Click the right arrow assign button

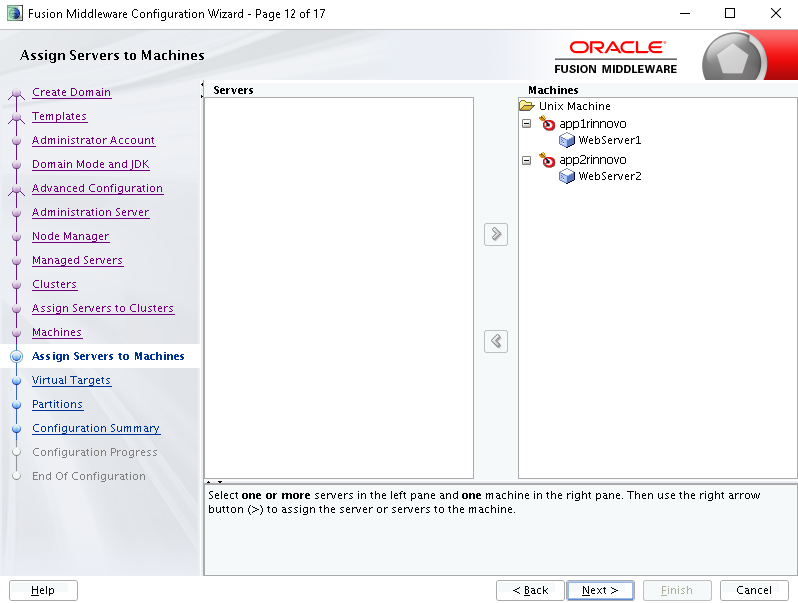tap(496, 235)
